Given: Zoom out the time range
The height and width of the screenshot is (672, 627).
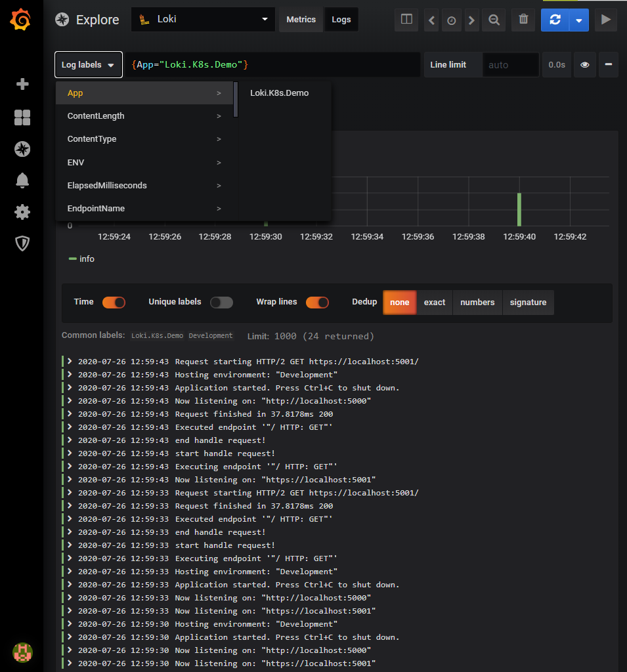Looking at the screenshot, I should 493,20.
